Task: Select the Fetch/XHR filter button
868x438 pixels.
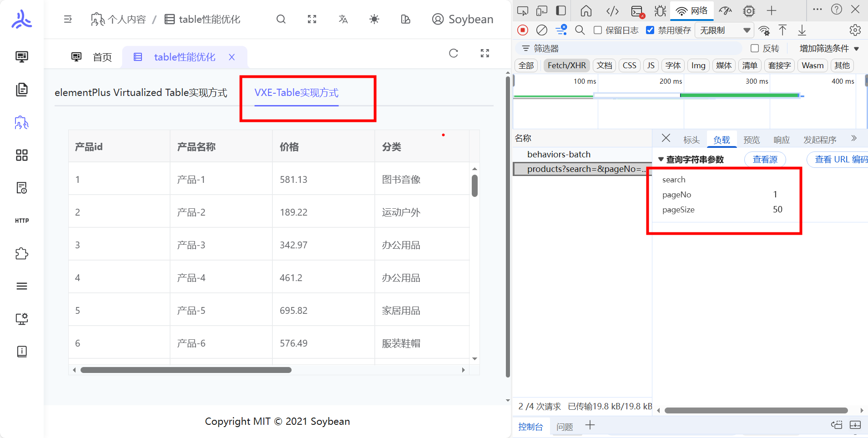Action: [x=566, y=65]
